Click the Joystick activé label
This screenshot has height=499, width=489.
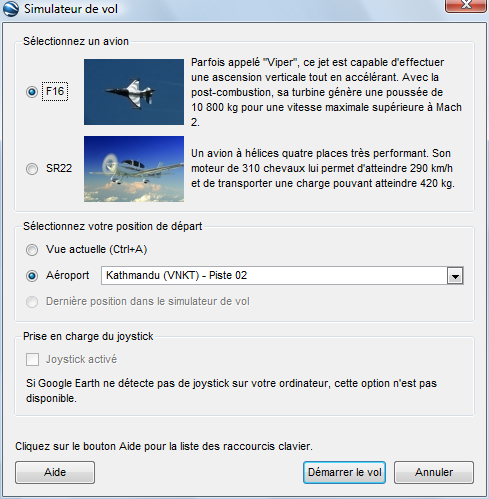(81, 359)
